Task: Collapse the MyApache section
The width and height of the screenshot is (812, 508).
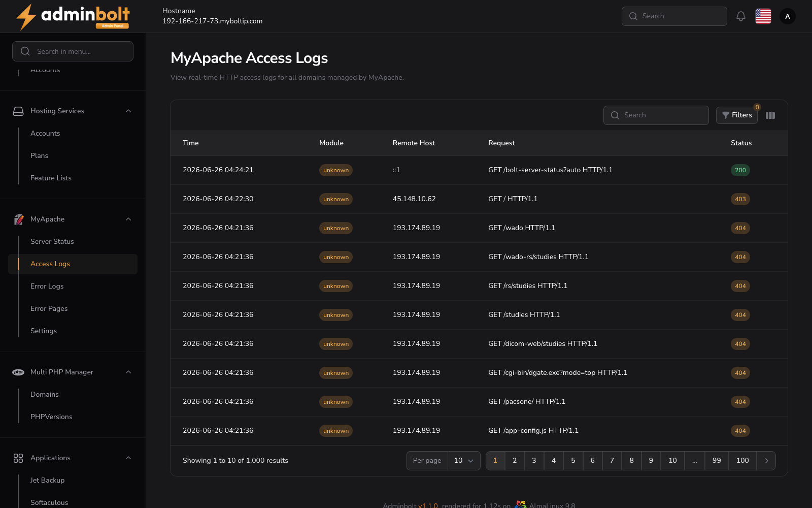Action: coord(128,219)
